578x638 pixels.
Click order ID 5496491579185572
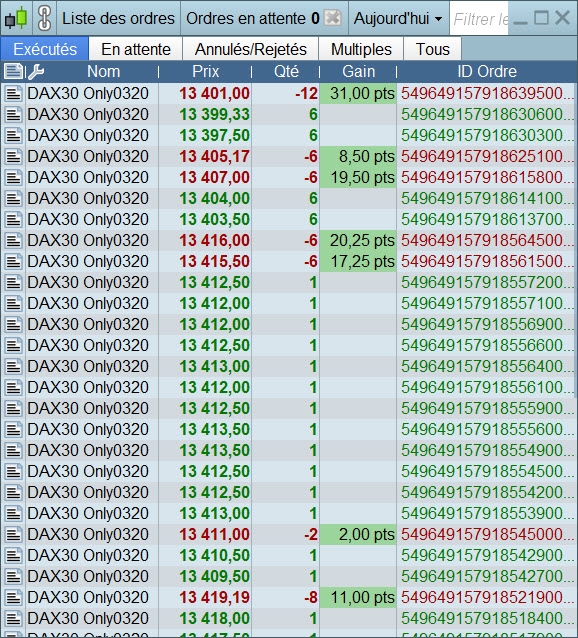pyautogui.click(x=487, y=282)
